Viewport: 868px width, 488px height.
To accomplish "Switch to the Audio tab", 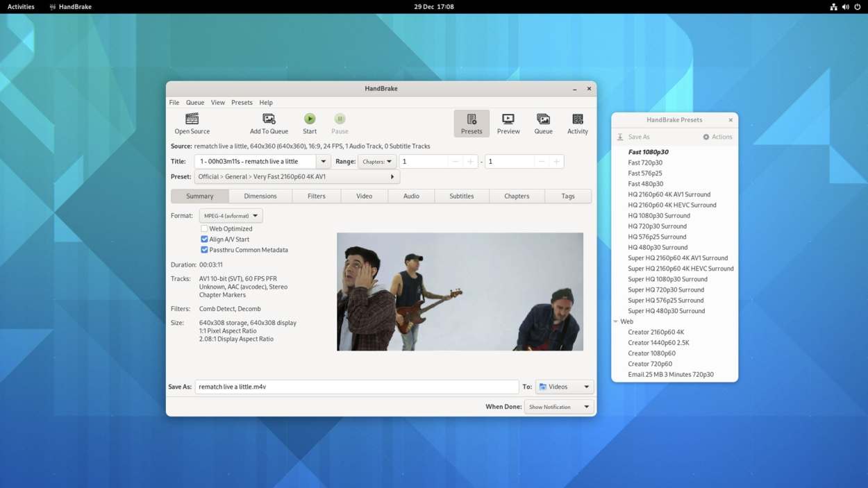I will tap(411, 196).
